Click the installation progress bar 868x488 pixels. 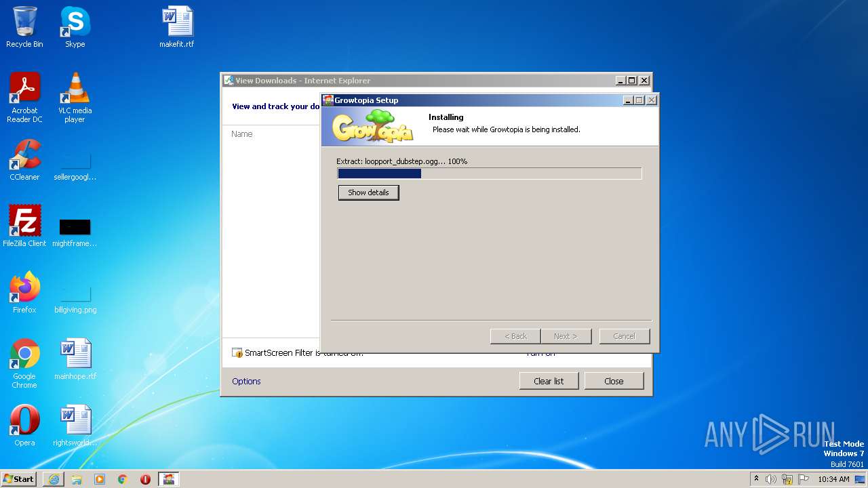pos(490,174)
